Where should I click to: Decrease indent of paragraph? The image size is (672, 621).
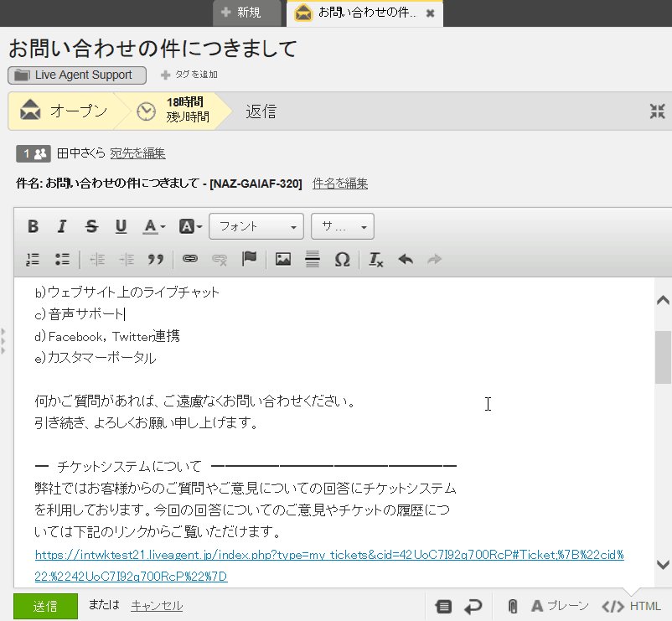point(97,259)
